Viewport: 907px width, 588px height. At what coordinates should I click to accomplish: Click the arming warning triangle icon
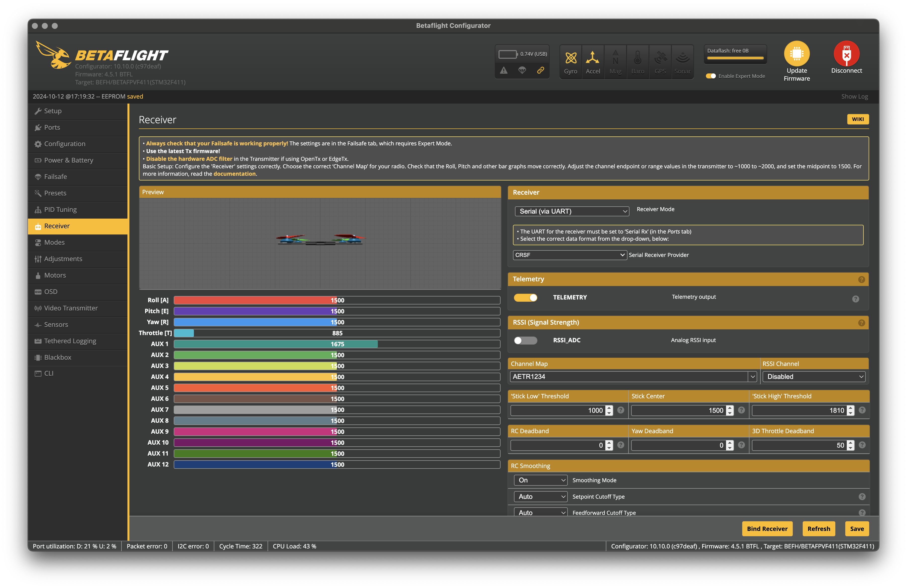504,70
